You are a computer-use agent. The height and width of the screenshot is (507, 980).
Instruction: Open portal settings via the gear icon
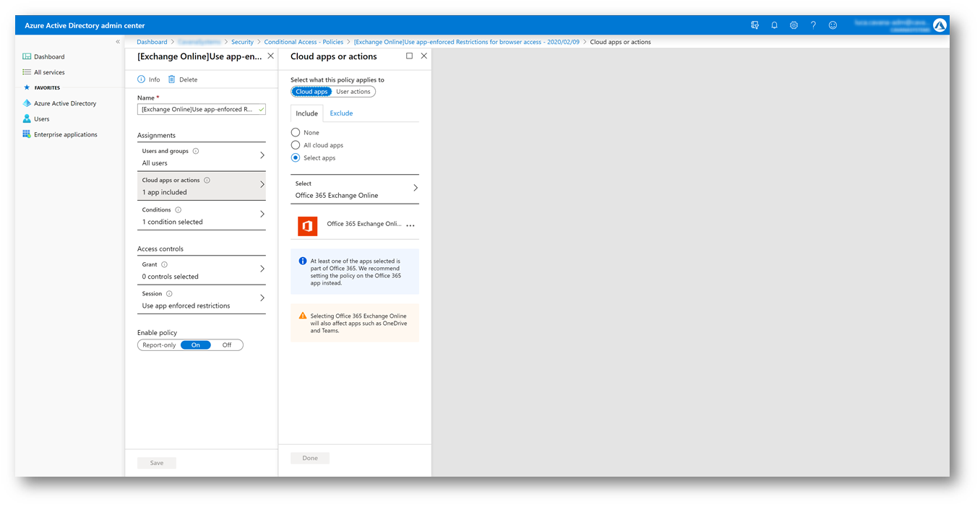pos(794,25)
